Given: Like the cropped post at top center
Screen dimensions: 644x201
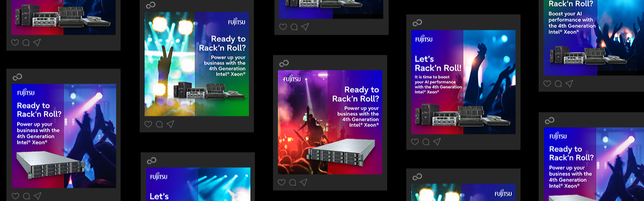Looking at the screenshot, I should [283, 27].
